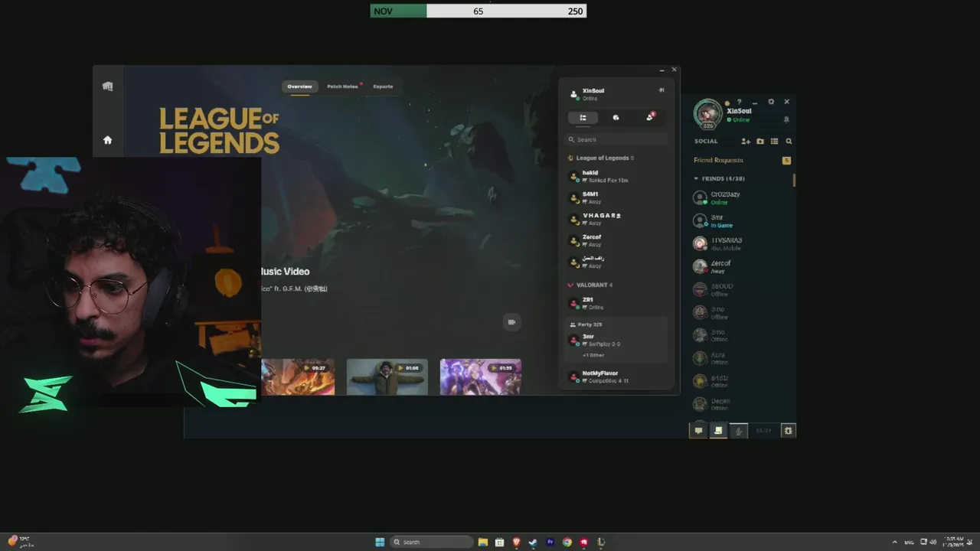The height and width of the screenshot is (551, 980).
Task: Click the search friends magnifier icon
Action: tap(789, 142)
